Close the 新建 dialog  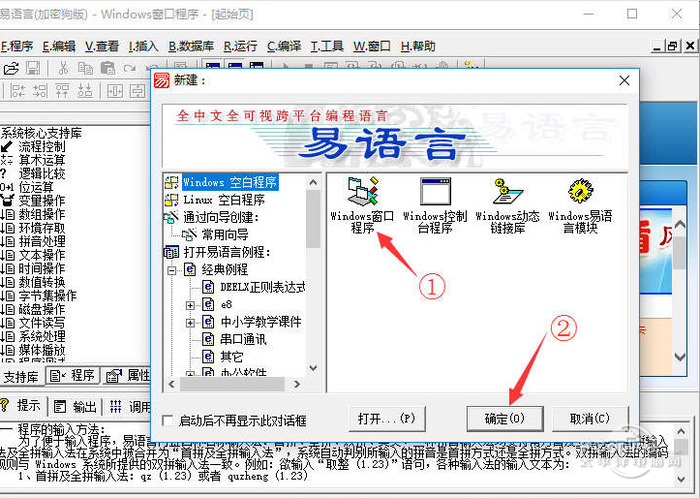pyautogui.click(x=624, y=80)
